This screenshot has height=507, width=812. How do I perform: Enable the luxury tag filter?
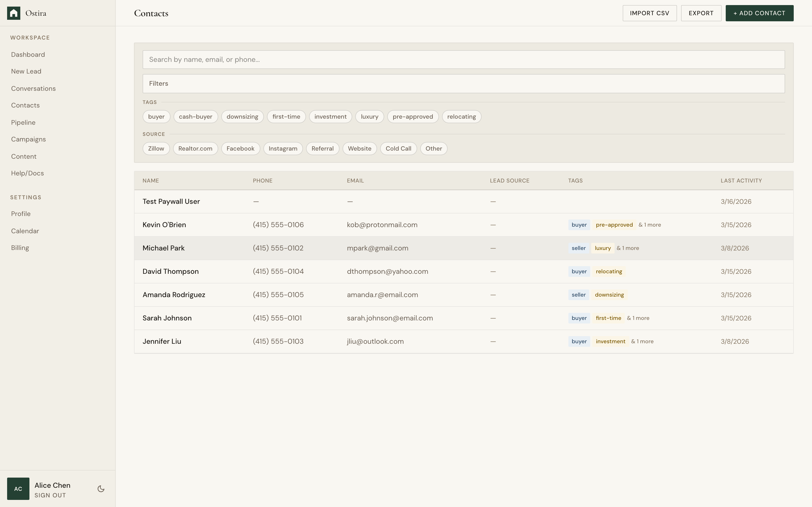pyautogui.click(x=369, y=116)
